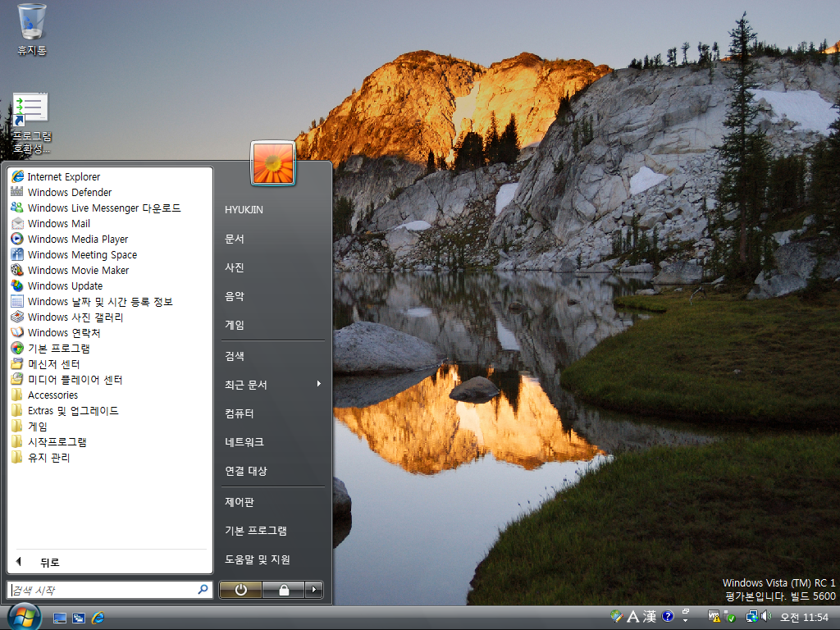Click the VMware tools tray icon
This screenshot has height=630, width=840.
pos(714,617)
